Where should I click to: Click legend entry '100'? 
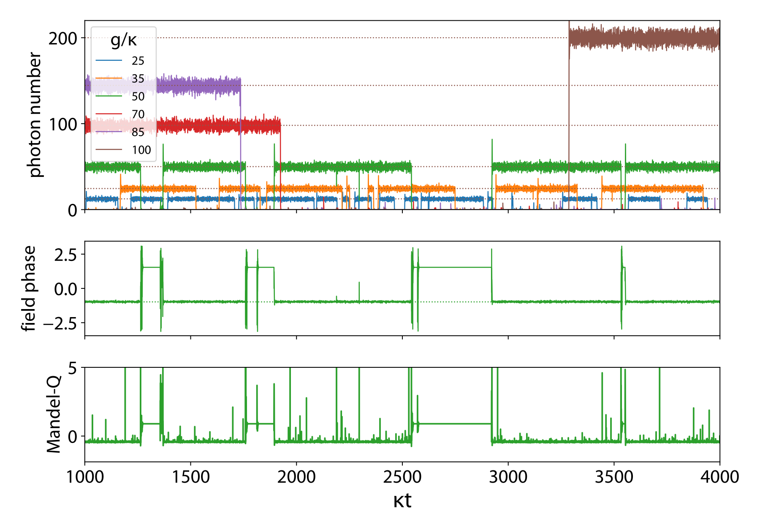click(141, 150)
